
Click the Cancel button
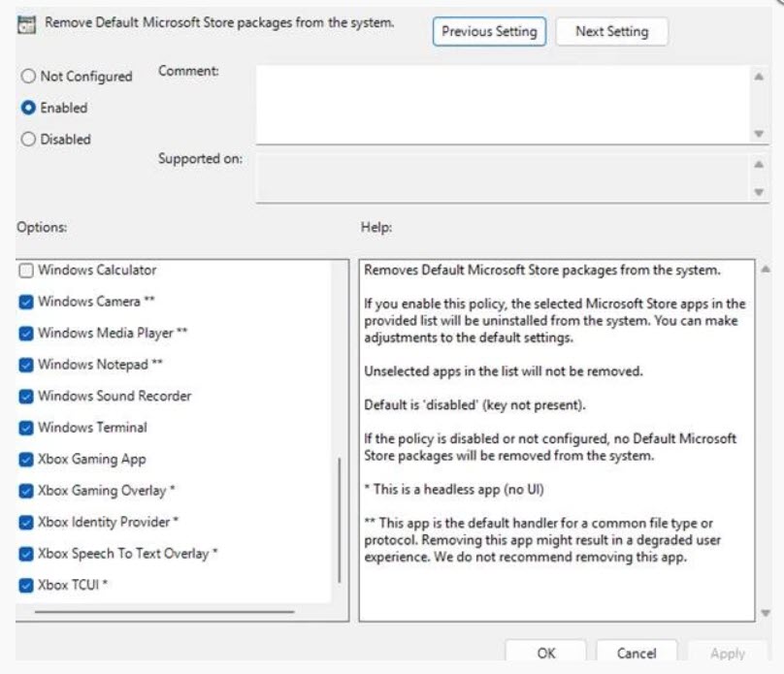point(636,652)
